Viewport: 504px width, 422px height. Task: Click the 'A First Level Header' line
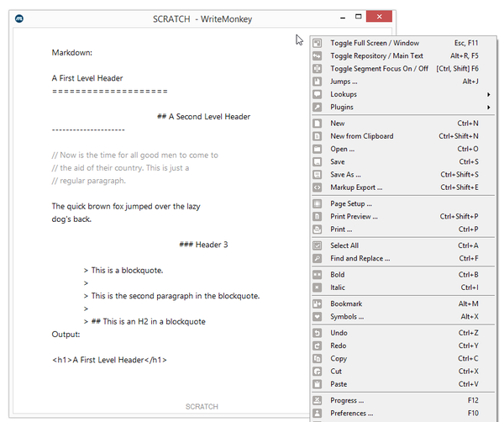[x=87, y=78]
